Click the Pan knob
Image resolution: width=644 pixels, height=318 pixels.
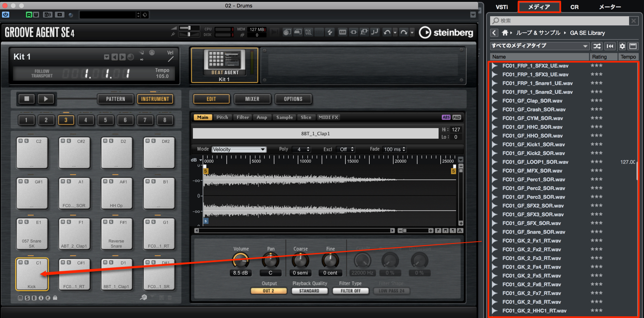[x=270, y=260]
